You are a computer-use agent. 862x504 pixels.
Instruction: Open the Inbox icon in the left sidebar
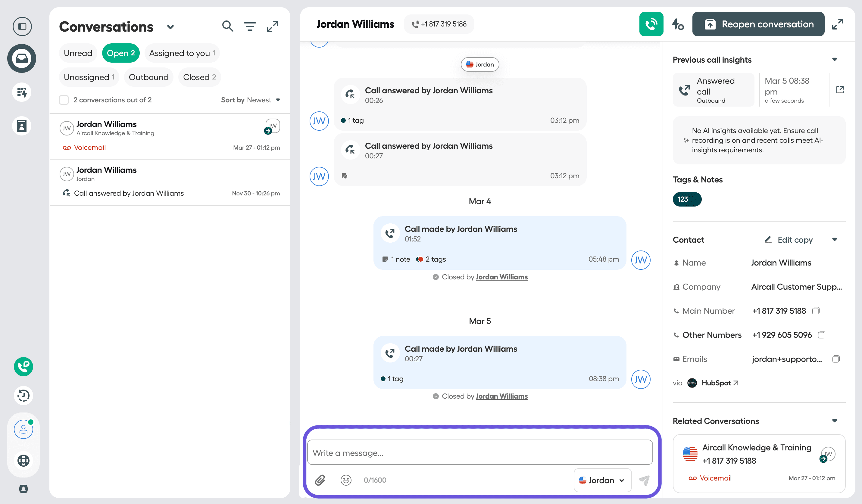(22, 58)
